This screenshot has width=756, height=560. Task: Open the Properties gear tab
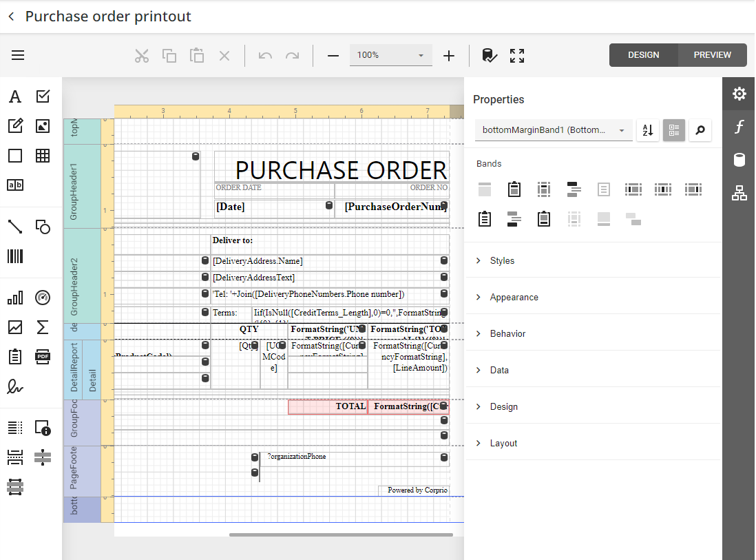pos(739,94)
